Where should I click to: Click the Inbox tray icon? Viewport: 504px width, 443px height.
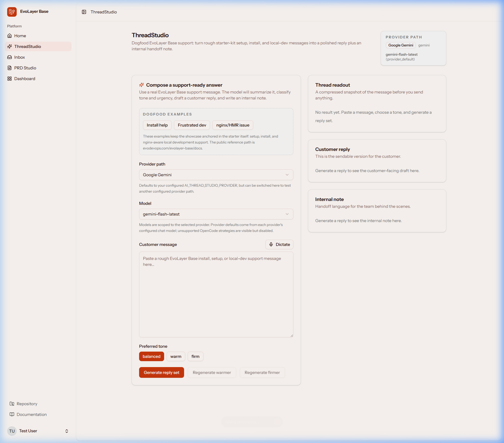click(x=10, y=57)
